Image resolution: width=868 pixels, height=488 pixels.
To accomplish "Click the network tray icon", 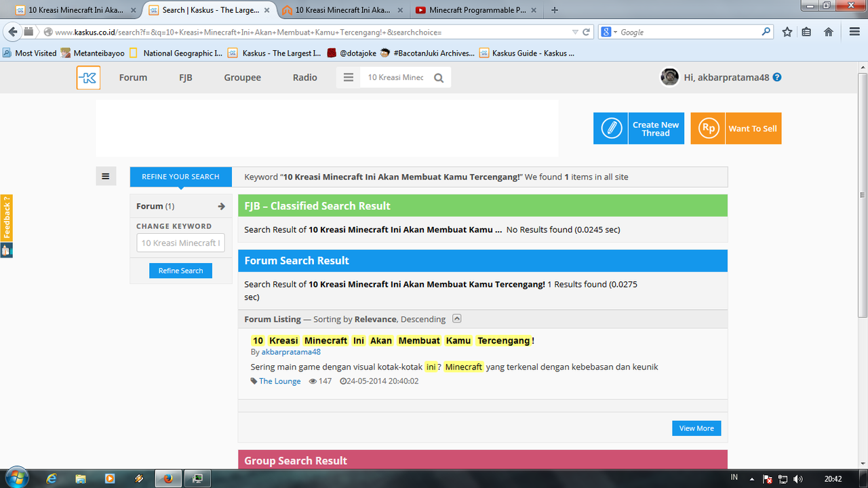I will (783, 479).
